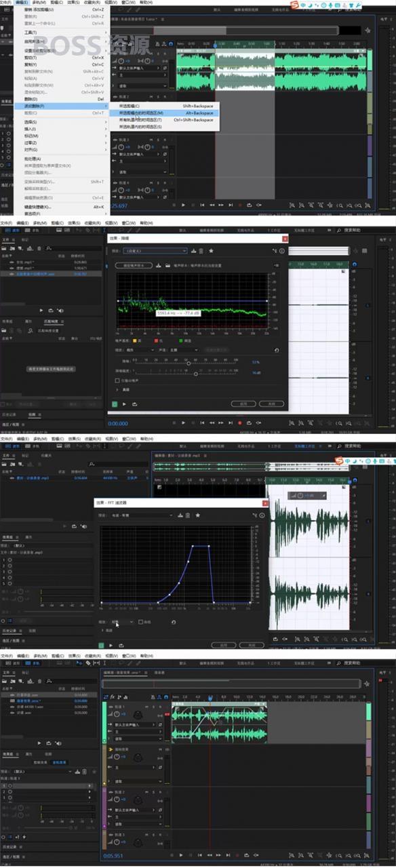Viewport: 396px width, 868px height.
Task: Click the playhead marker on the 录音效果.sesx timeline
Action: (210, 697)
